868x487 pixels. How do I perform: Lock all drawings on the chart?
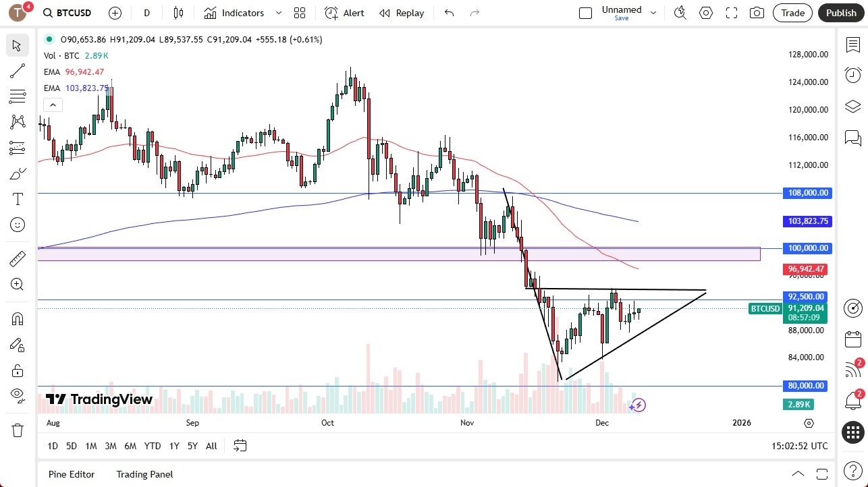pyautogui.click(x=18, y=370)
